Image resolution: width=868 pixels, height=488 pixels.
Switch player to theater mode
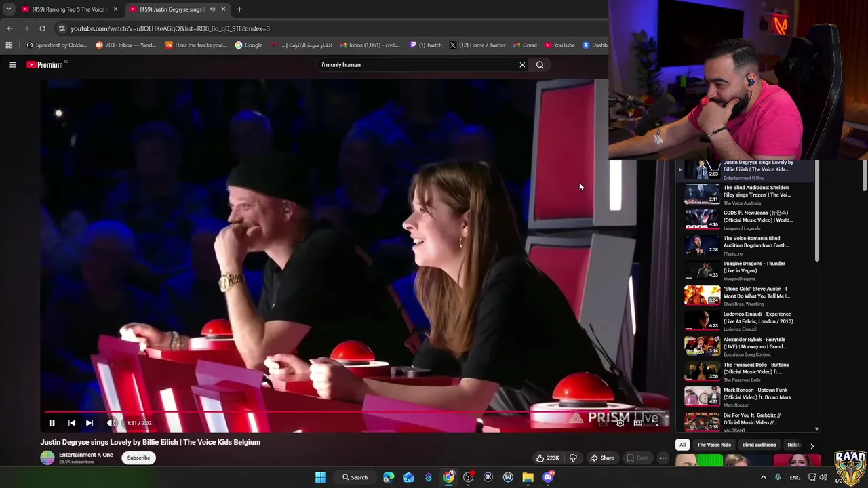(638, 423)
